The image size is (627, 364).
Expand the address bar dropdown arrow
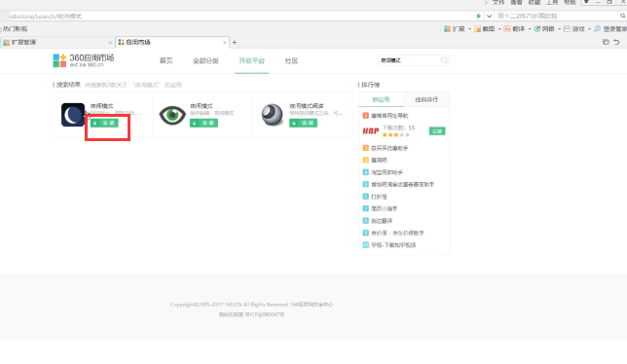[x=489, y=16]
